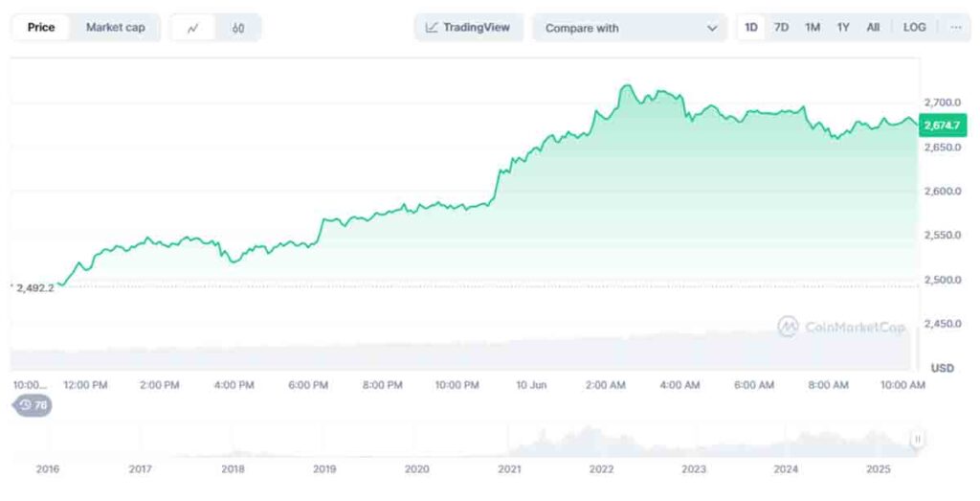The height and width of the screenshot is (501, 980).
Task: Select the 1D time range
Action: 751,28
